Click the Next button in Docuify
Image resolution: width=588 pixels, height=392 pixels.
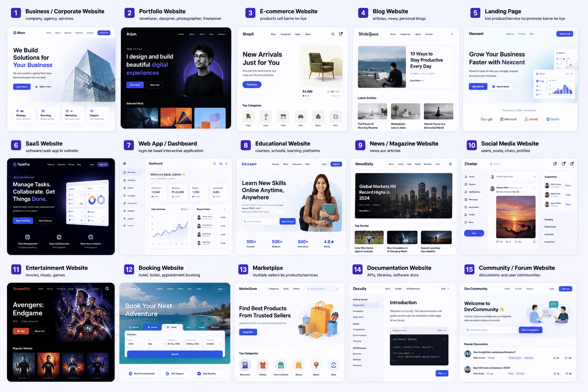(442, 373)
